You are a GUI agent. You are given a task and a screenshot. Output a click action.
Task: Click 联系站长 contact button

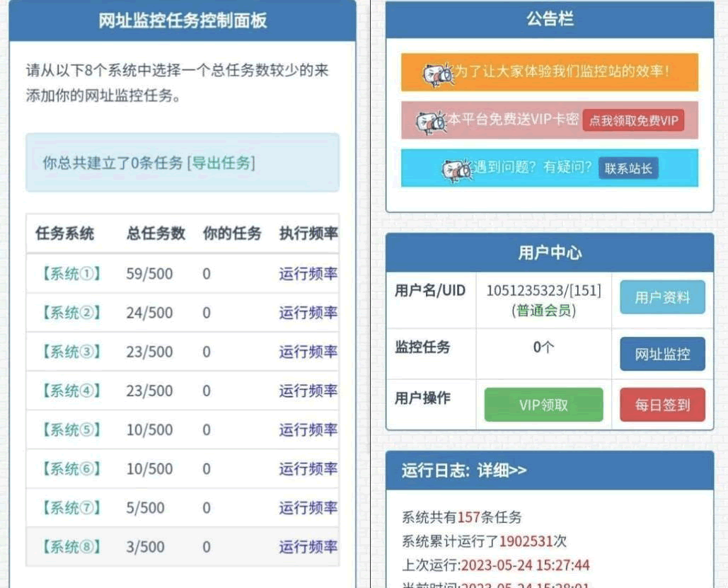628,168
